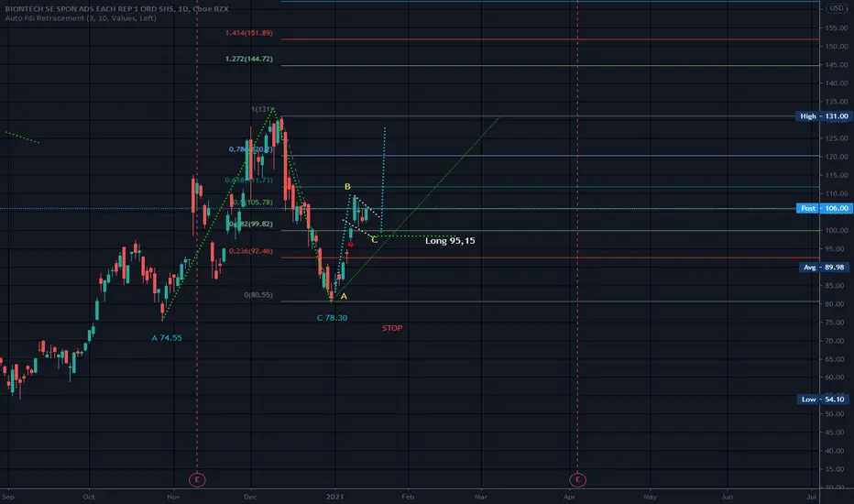Select the 1.414(151.89) fib level label

249,33
